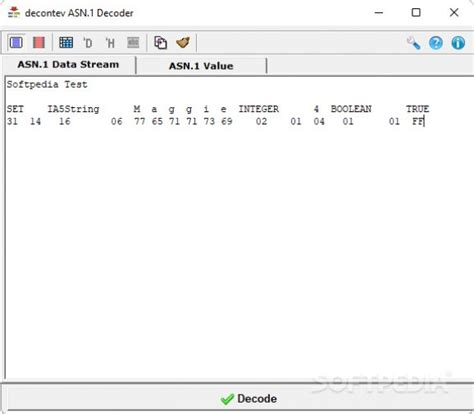Maximize the ASN.1 Decoder window
This screenshot has height=414, width=474.
coord(416,13)
